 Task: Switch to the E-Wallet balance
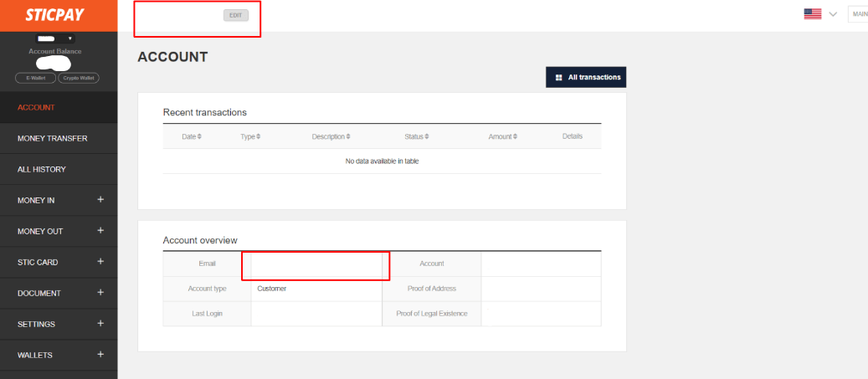[36, 78]
